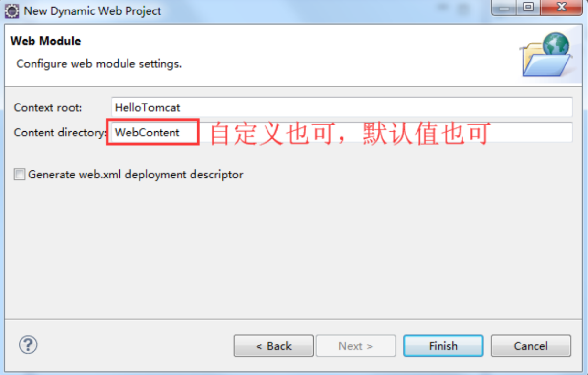Click the disabled Next button
Image resolution: width=588 pixels, height=375 pixels.
click(356, 346)
